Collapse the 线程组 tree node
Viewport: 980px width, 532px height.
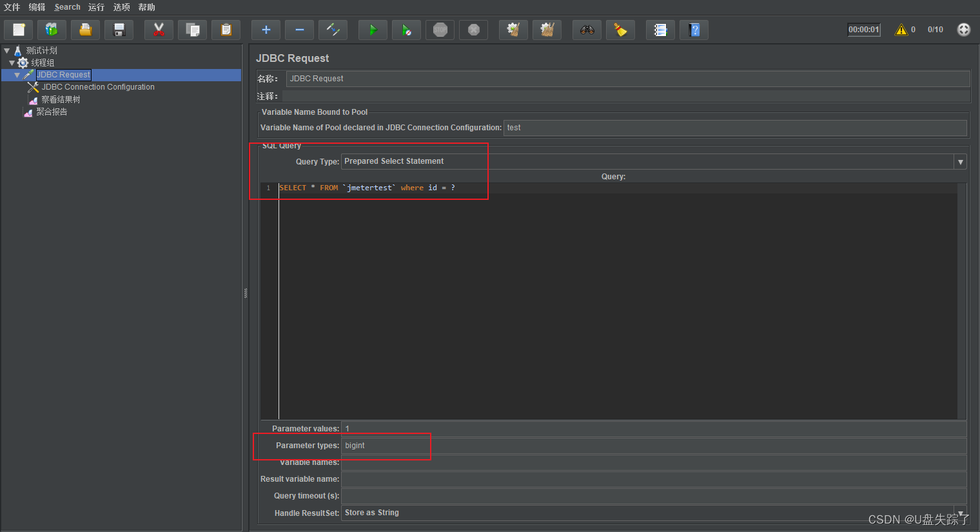(14, 62)
